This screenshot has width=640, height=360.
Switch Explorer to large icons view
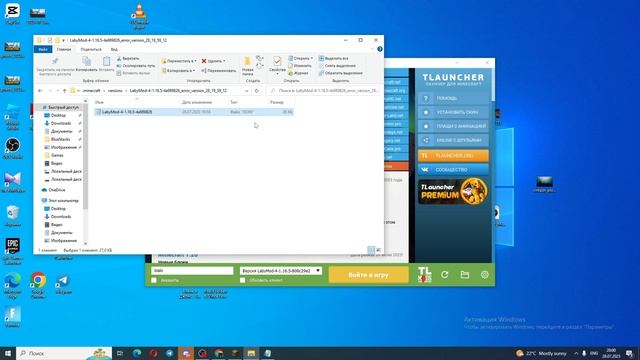pos(378,250)
